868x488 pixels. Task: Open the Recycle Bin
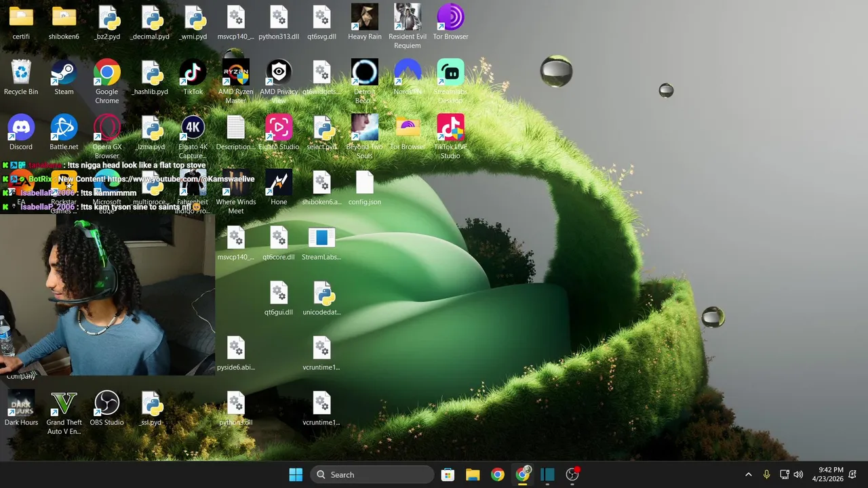tap(21, 77)
